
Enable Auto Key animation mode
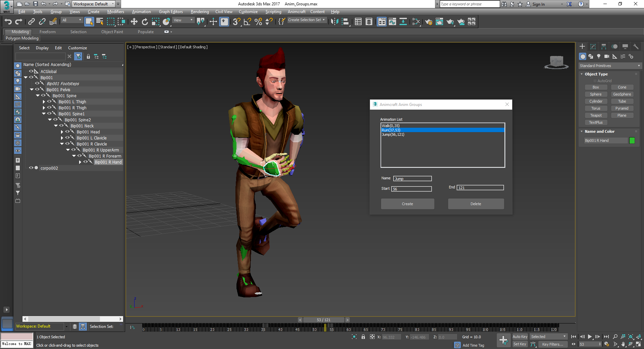[x=520, y=337]
